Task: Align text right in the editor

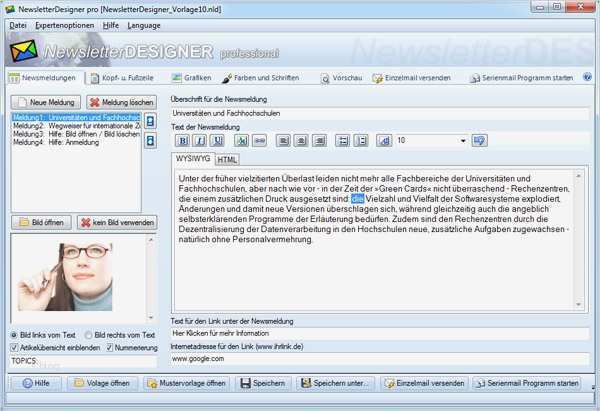Action: click(319, 140)
